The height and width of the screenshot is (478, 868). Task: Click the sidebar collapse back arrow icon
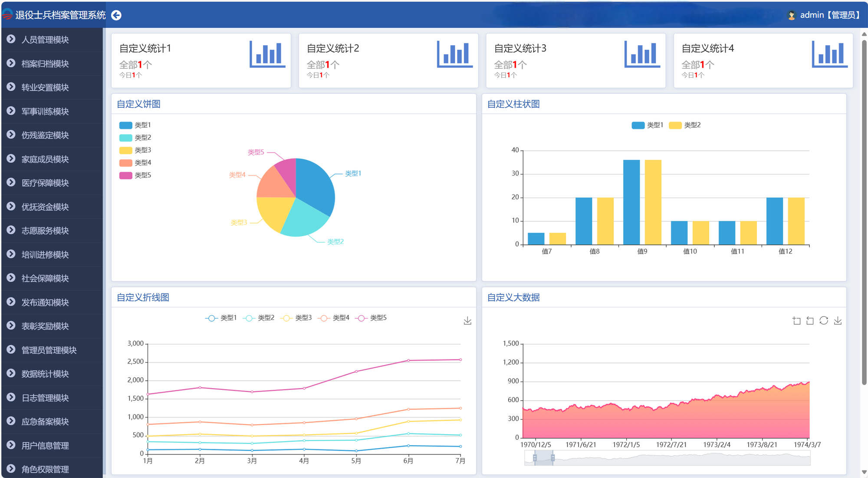(x=116, y=15)
